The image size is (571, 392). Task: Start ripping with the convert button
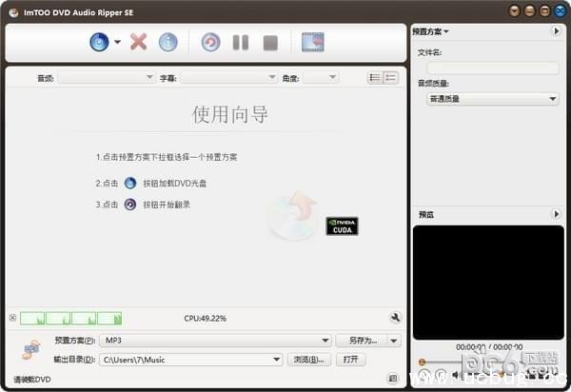coord(211,42)
